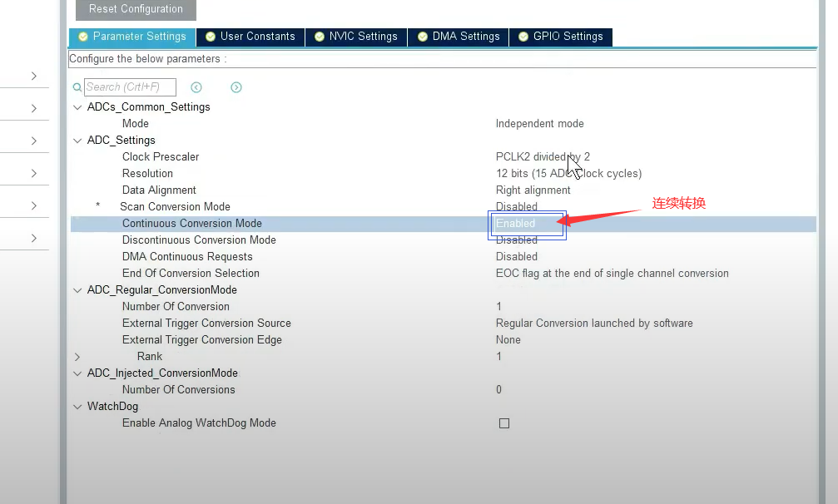Go to previous search result arrow
Screen dimensions: 838x504
[196, 87]
